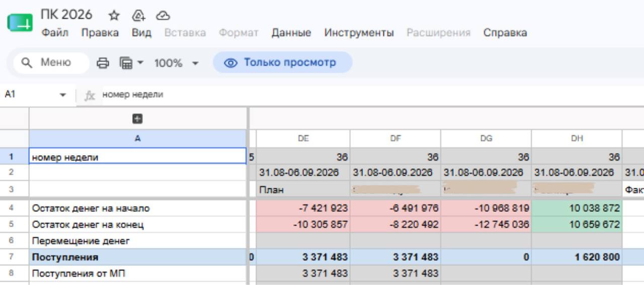This screenshot has width=644, height=285.
Task: Click Остаток денег на начало cell
Action: point(138,208)
